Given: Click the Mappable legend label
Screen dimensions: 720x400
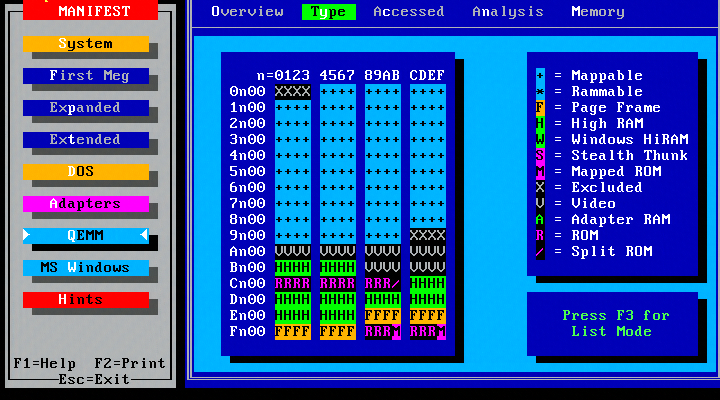Looking at the screenshot, I should coord(607,75).
